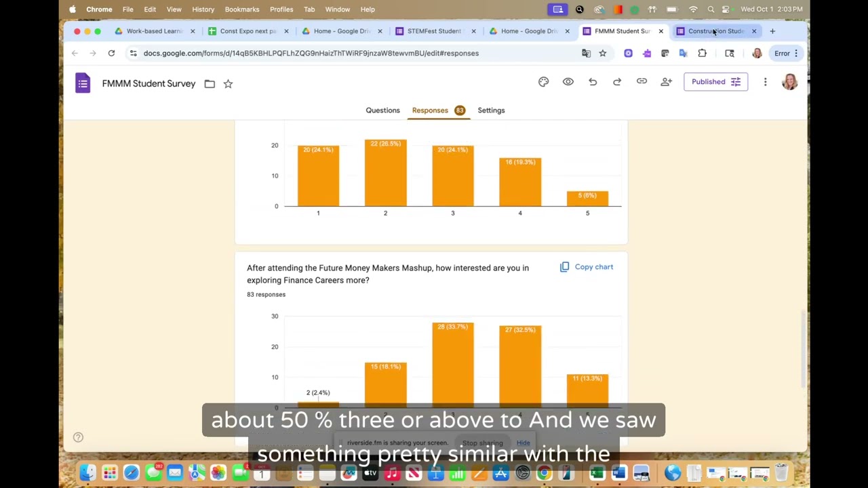Click the Error update button in Chrome
The image size is (868, 488).
click(x=787, y=54)
